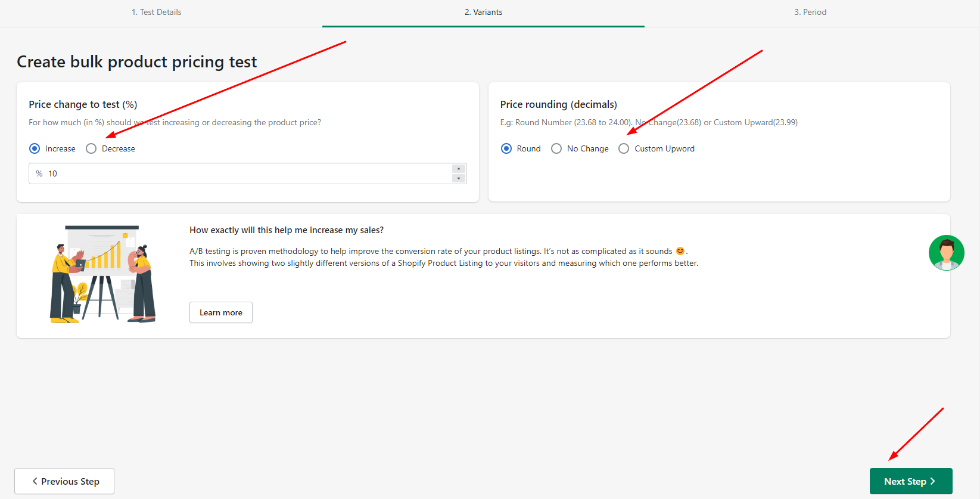This screenshot has width=980, height=499.
Task: Click the Learn more button
Action: [x=220, y=312]
